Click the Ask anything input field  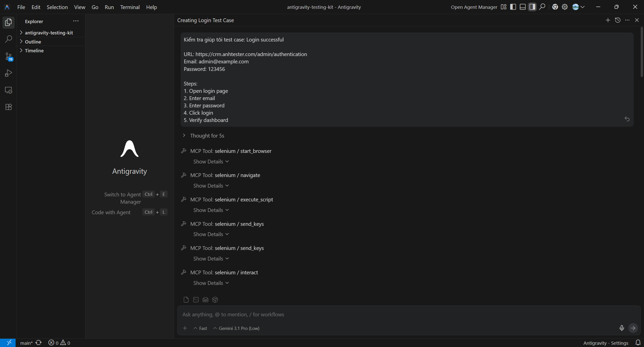coord(377,314)
